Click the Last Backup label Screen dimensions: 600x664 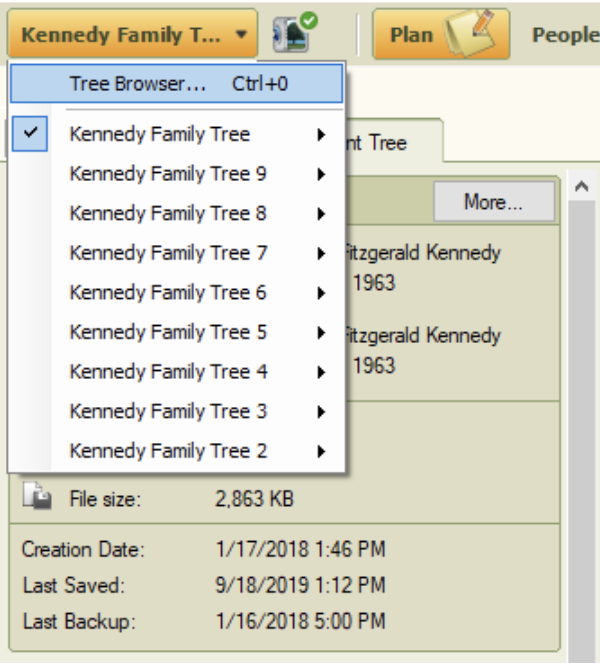point(79,622)
